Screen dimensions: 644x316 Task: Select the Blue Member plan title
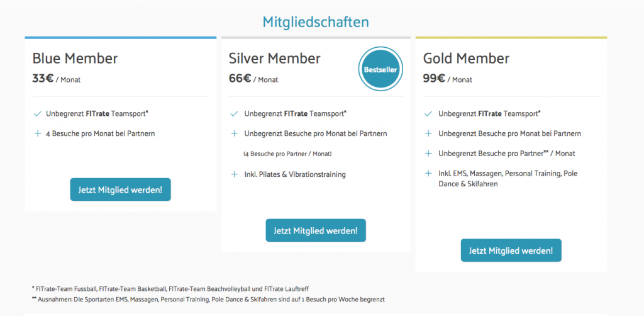[x=75, y=59]
